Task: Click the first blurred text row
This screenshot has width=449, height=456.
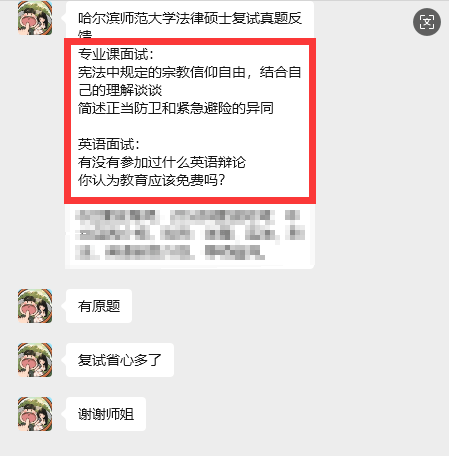Action: point(187,215)
